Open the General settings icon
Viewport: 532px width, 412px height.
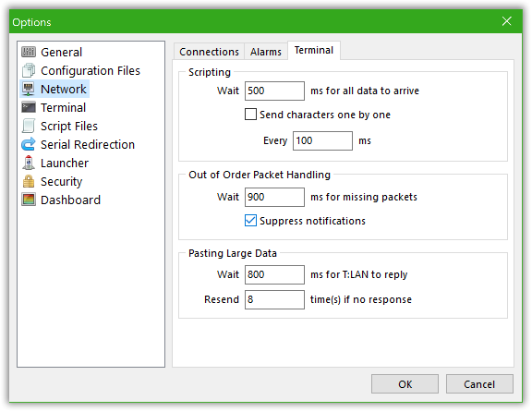pos(29,52)
